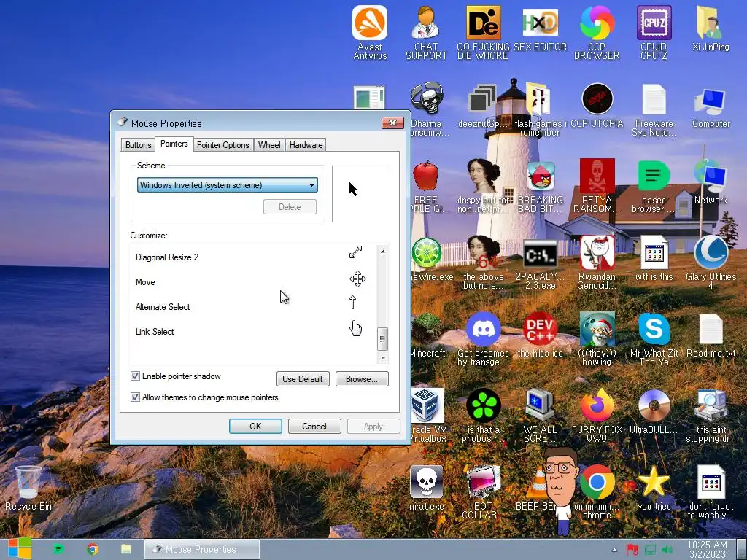Toggle Enable pointer shadow checkbox

tap(135, 376)
